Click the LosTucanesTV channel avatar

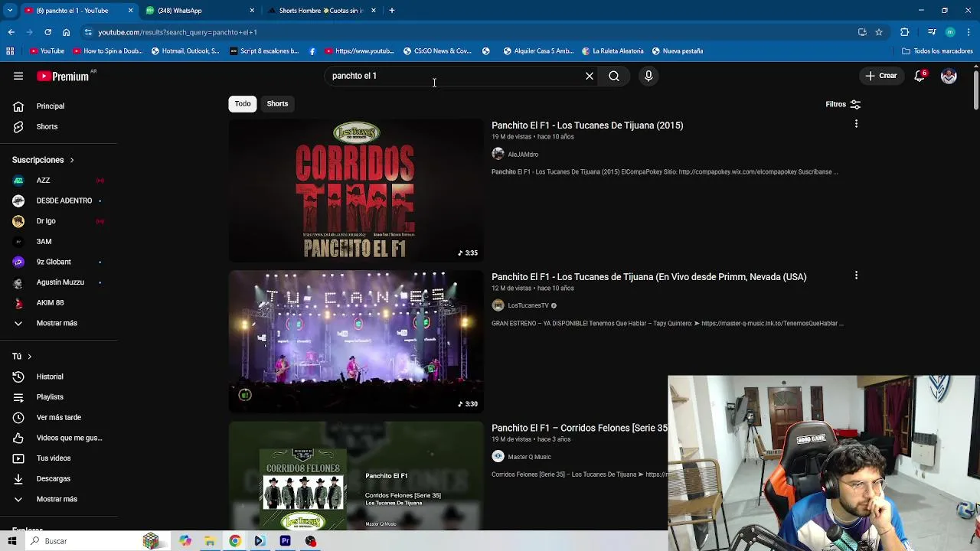click(498, 305)
